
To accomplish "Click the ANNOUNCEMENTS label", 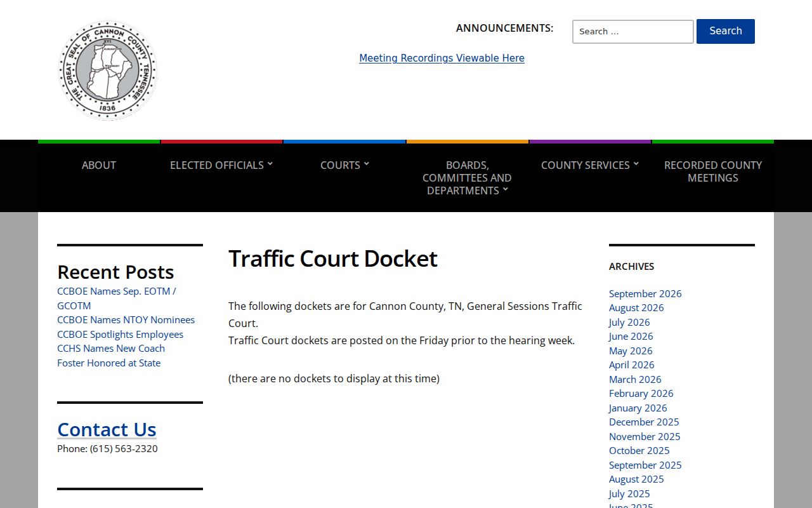I will click(x=504, y=28).
